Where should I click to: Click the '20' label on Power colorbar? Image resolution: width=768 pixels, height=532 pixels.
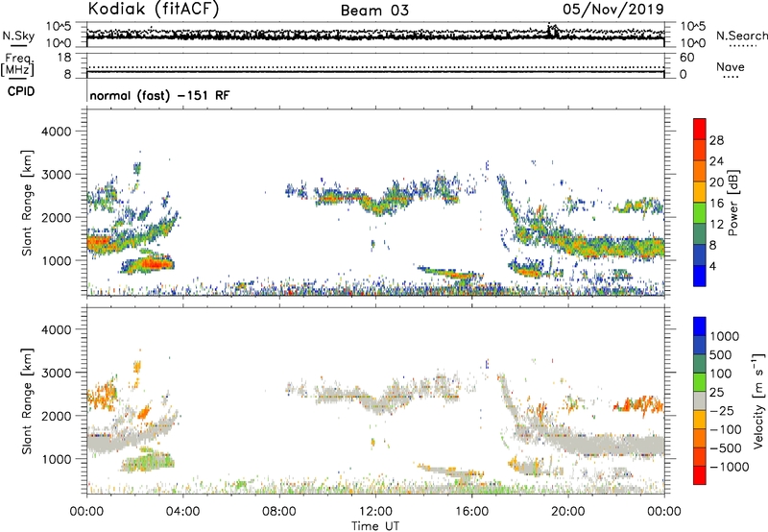pos(716,182)
